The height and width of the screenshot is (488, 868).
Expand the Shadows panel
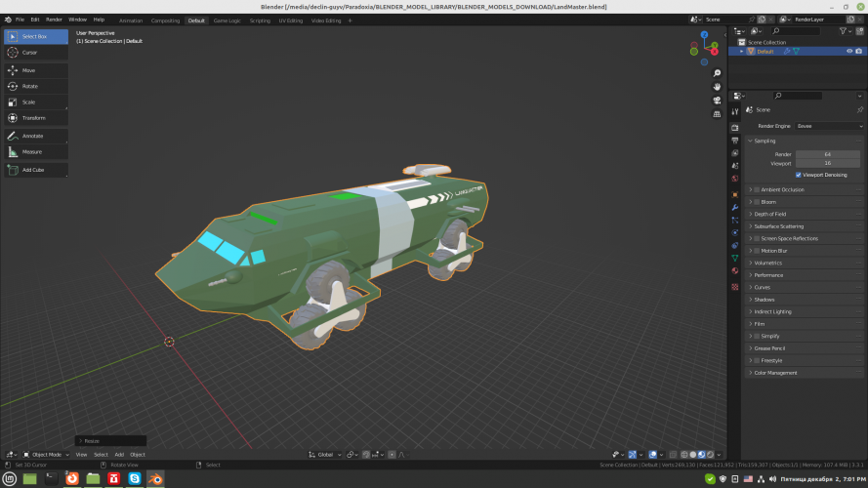pos(765,300)
